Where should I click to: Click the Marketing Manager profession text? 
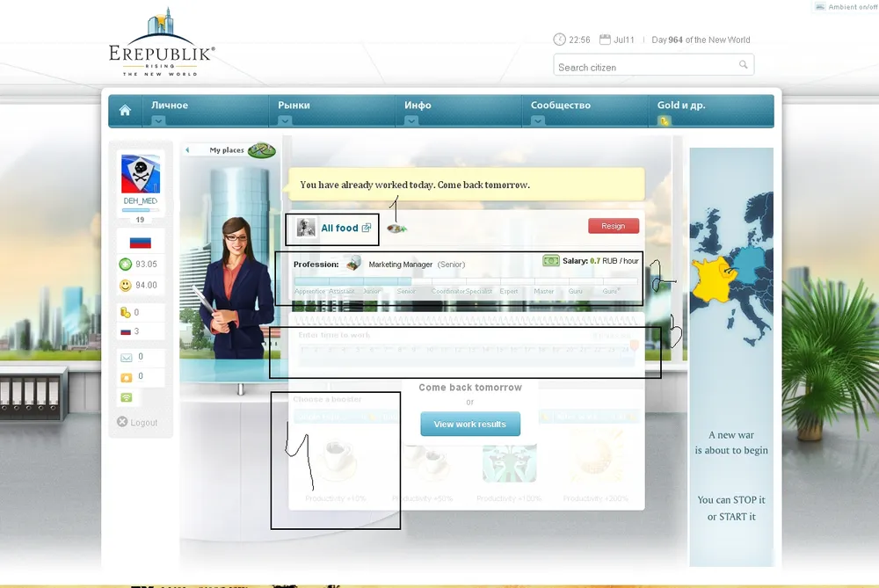pos(400,264)
